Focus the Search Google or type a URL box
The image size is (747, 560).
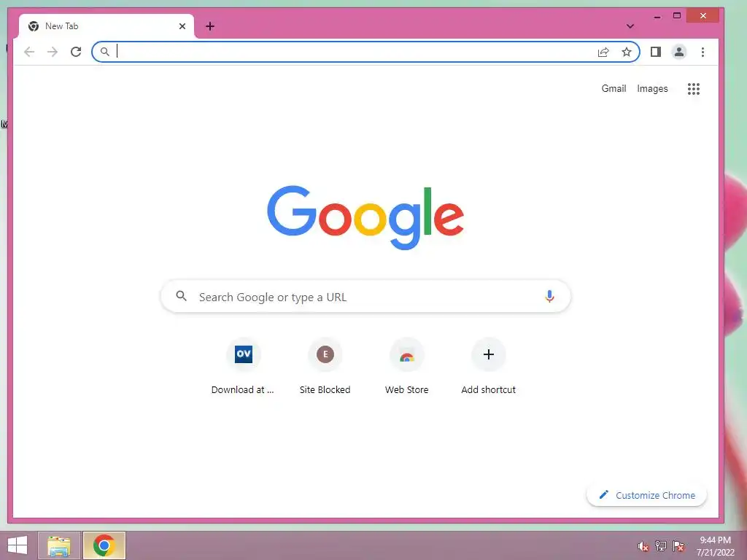(365, 297)
